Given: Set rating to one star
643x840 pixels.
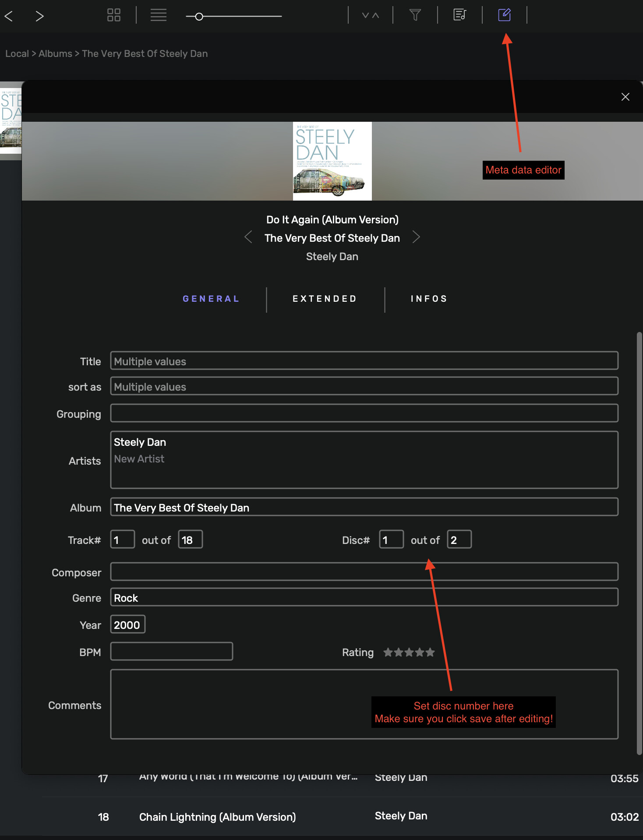Looking at the screenshot, I should 388,653.
